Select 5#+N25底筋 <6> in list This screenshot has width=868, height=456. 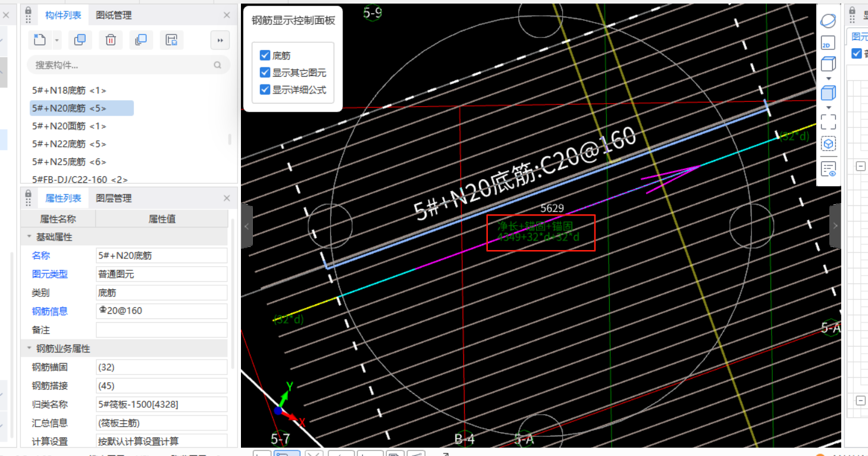pos(69,162)
